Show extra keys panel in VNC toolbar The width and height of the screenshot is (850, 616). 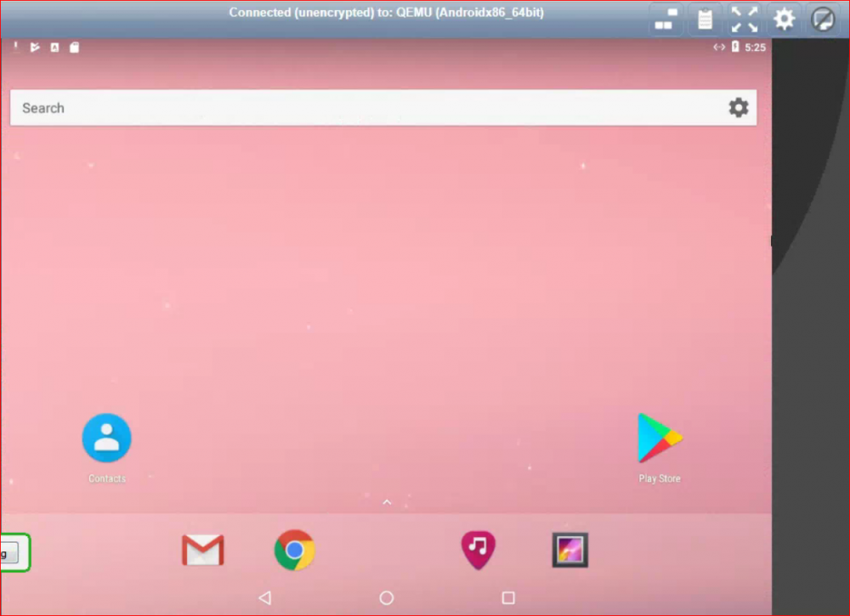(666, 20)
